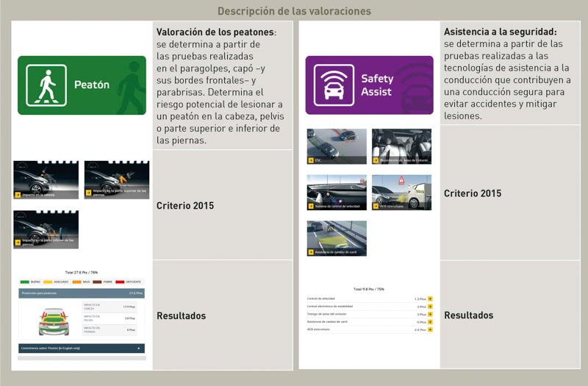
Task: Expand the AEB interurbano results row
Action: point(430,329)
